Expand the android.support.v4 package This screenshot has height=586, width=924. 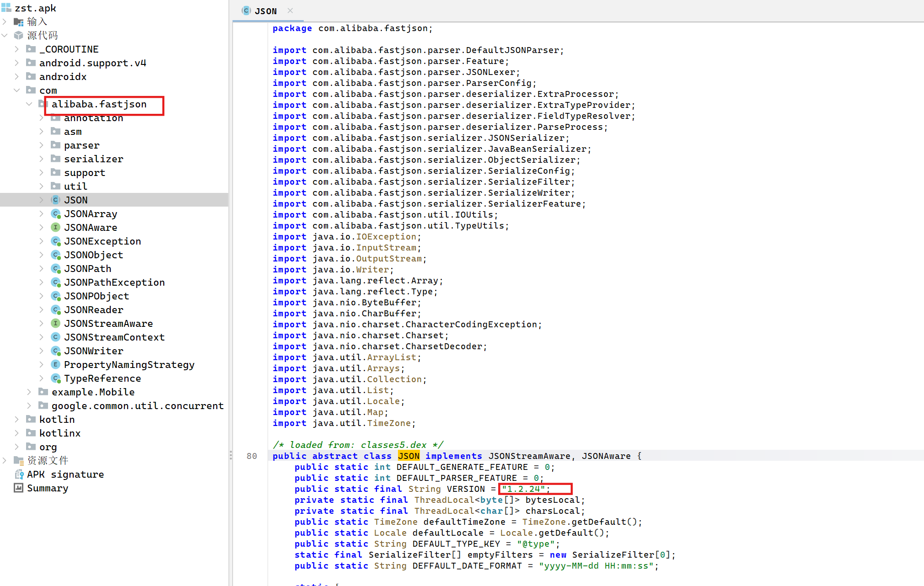[x=17, y=63]
